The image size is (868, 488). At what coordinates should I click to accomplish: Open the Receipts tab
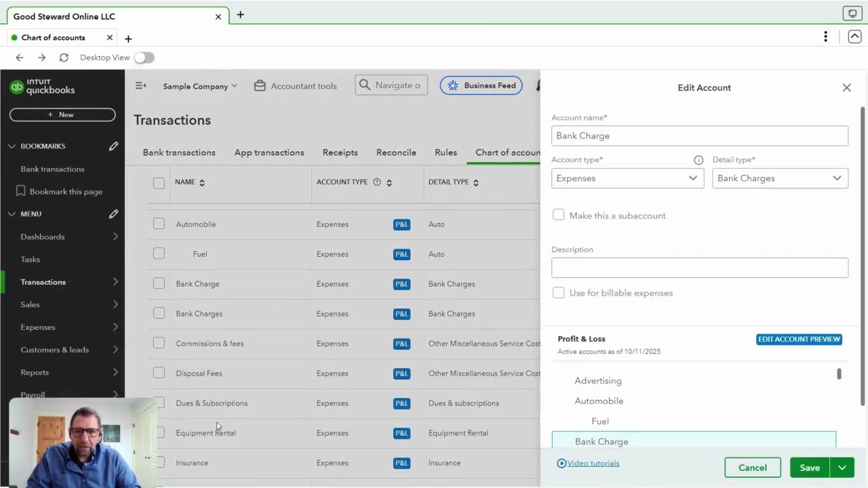click(x=340, y=152)
